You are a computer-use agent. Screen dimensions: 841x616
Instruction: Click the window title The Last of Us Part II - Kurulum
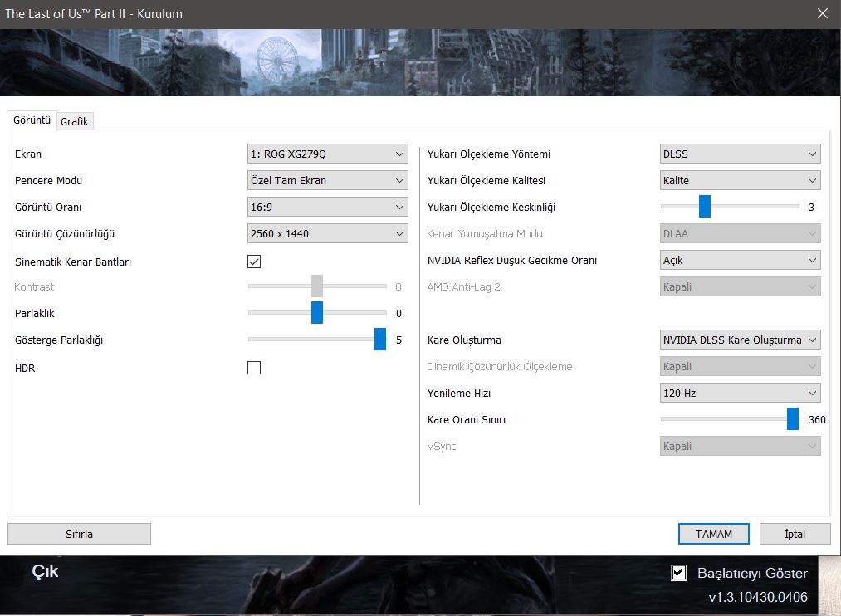point(94,14)
